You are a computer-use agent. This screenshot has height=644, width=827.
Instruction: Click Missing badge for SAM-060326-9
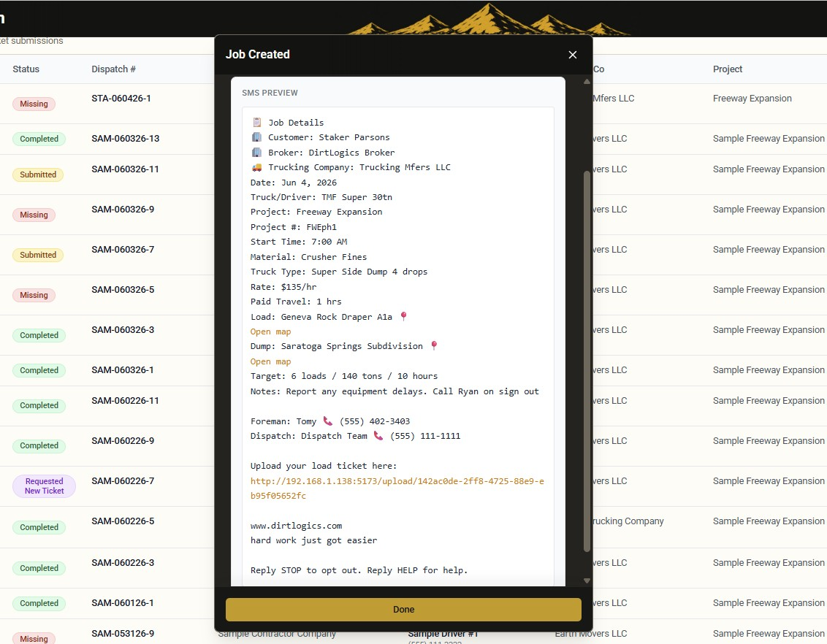(x=34, y=215)
